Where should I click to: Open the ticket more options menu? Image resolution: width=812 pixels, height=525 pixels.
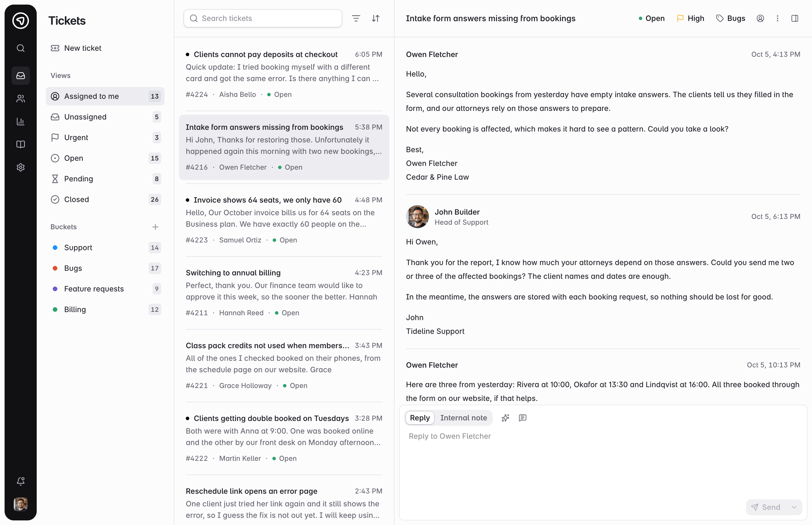click(777, 18)
